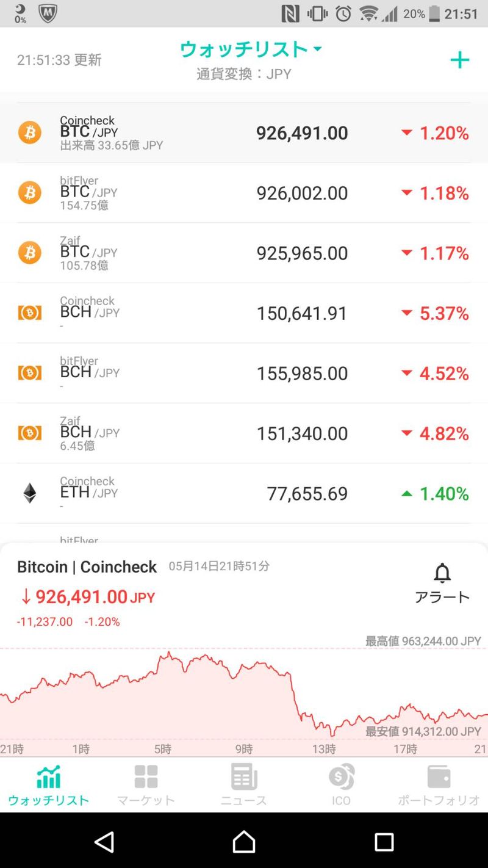
Task: Go to the ICO tab
Action: (341, 784)
